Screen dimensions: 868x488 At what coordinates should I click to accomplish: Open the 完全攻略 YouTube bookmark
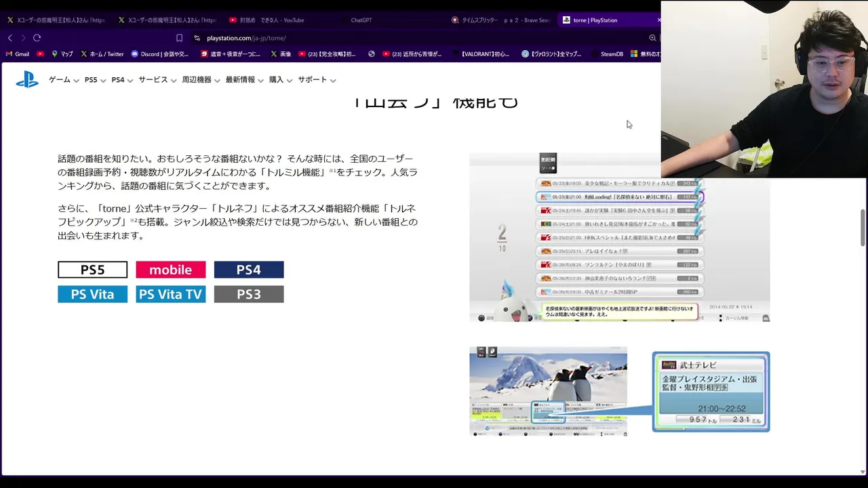coord(327,54)
